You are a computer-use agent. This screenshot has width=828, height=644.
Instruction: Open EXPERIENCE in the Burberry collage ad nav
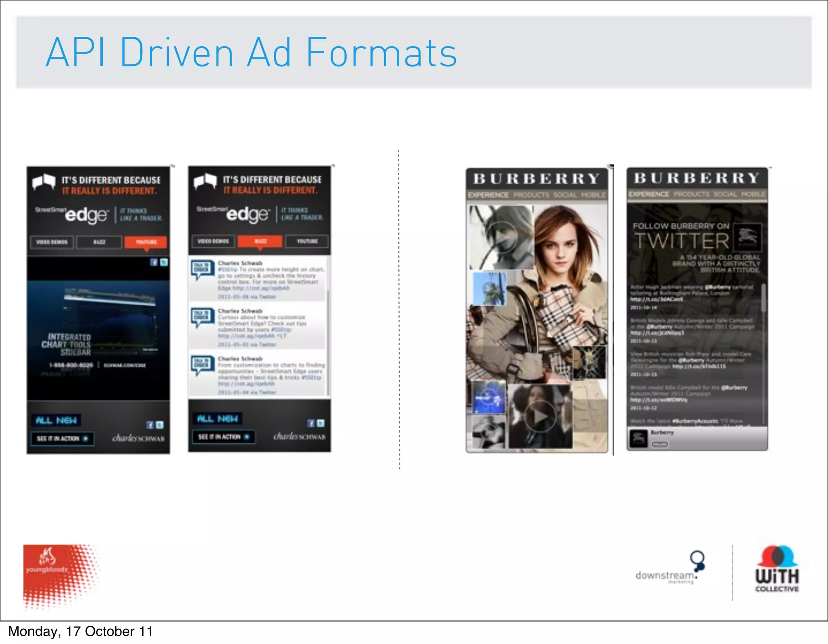488,195
